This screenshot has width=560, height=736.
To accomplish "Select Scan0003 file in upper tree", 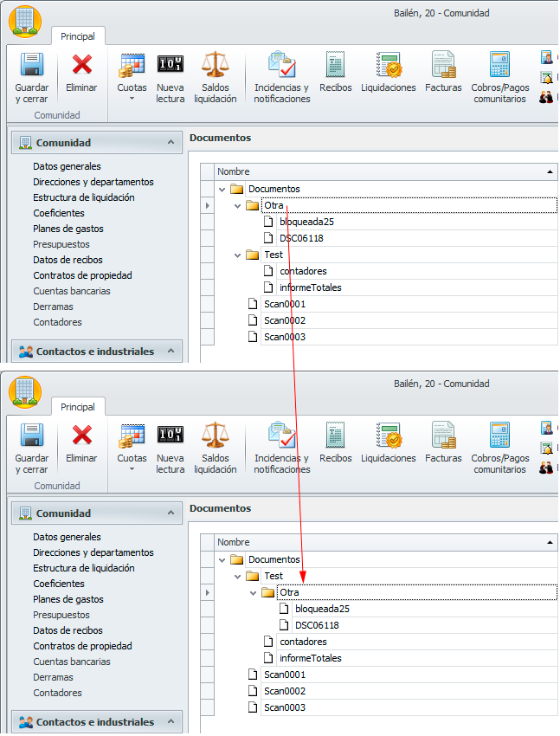I will click(x=285, y=337).
